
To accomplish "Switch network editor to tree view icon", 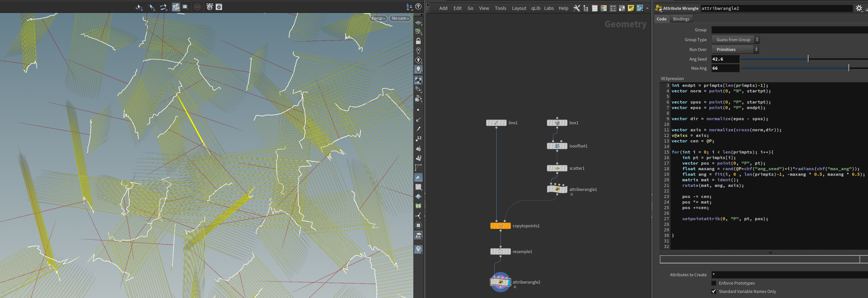I will tap(586, 8).
